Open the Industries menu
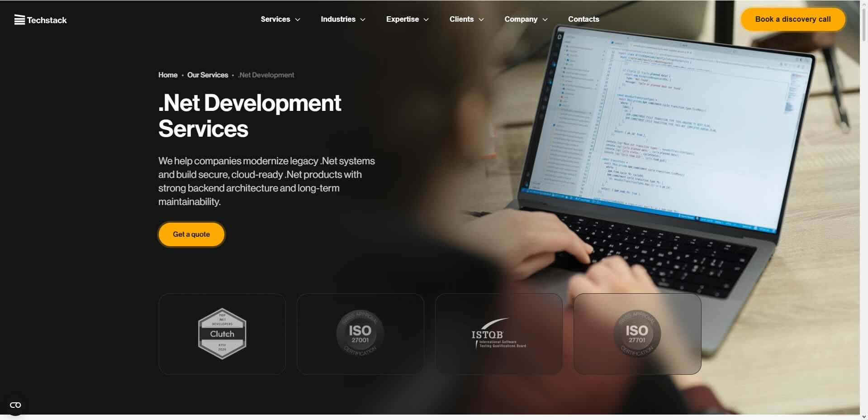The width and height of the screenshot is (868, 420). click(338, 19)
